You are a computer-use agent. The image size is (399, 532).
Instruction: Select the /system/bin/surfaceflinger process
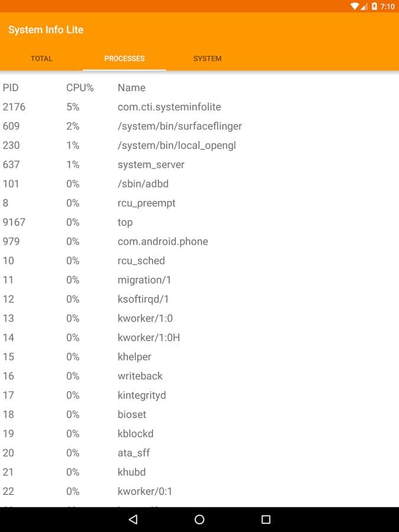[x=180, y=126]
